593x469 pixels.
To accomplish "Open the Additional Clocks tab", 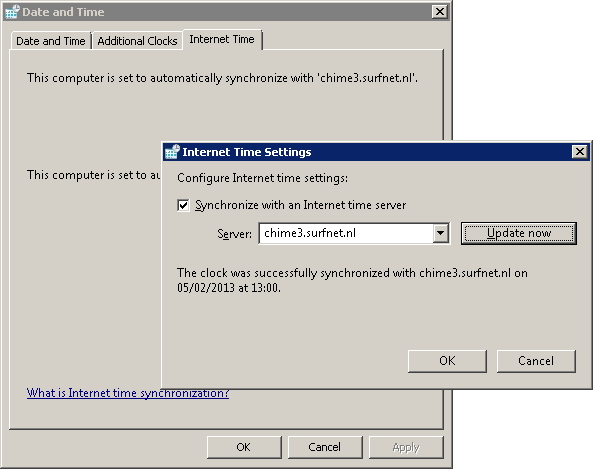I will (x=137, y=41).
